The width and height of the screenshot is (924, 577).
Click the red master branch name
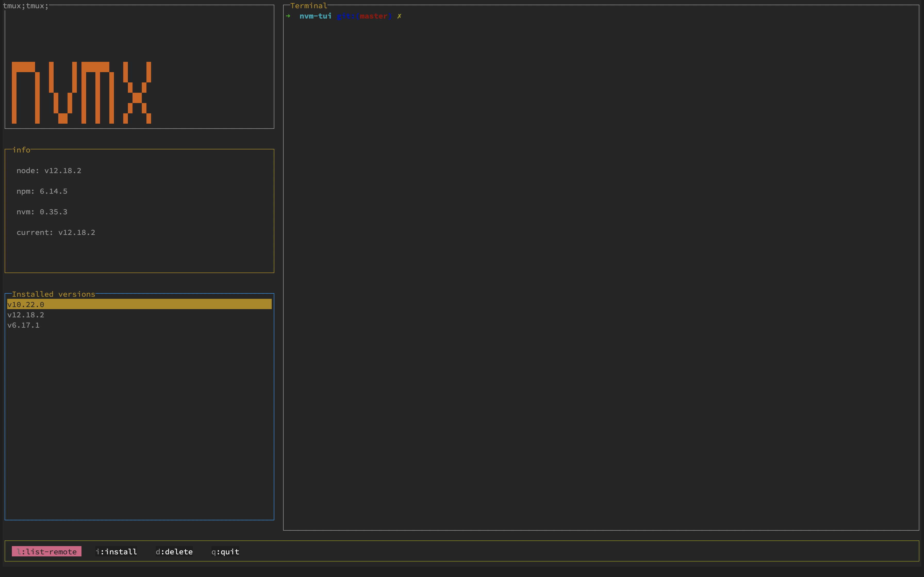(x=373, y=16)
